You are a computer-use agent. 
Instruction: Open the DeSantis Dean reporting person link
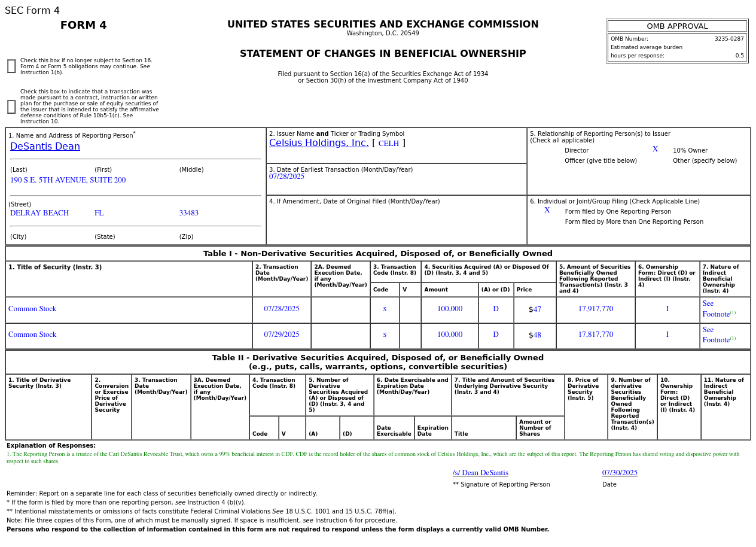(x=45, y=147)
